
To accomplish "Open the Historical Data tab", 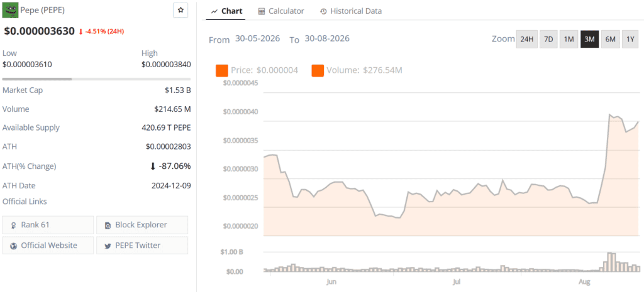I will pos(351,11).
